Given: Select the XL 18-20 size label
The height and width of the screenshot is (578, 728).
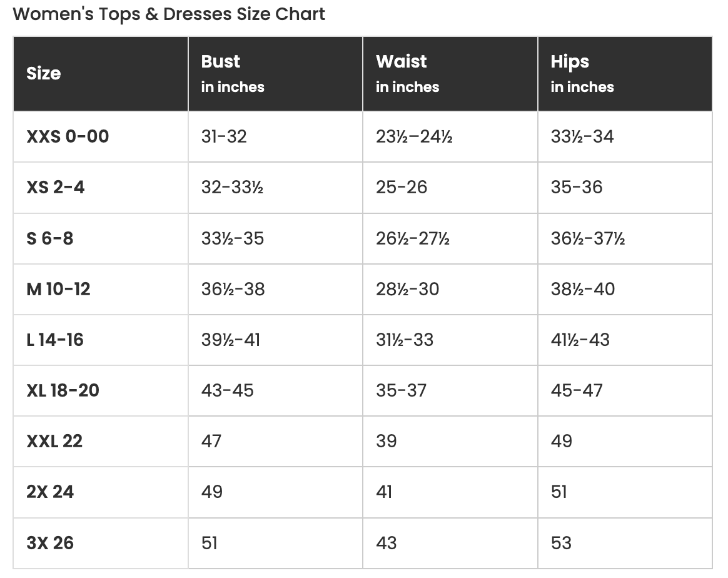Looking at the screenshot, I should [63, 390].
